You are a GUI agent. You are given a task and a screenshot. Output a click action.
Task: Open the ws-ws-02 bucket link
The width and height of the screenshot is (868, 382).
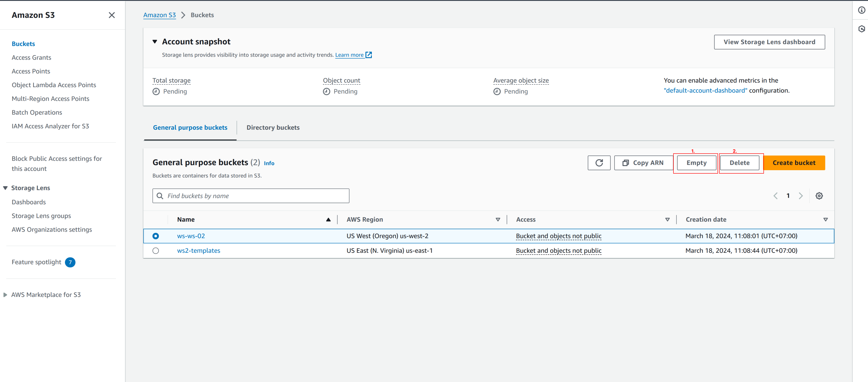191,236
